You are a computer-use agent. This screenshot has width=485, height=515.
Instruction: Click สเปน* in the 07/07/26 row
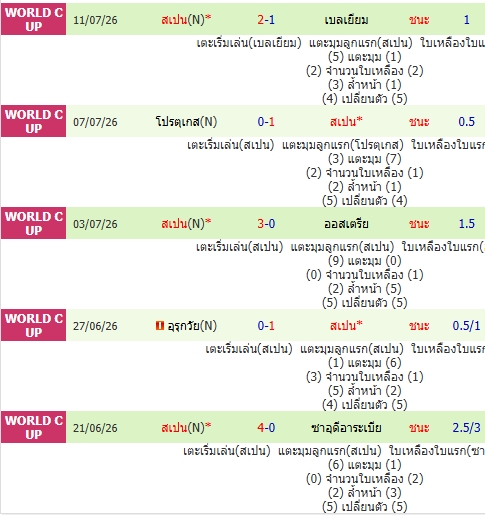tap(346, 122)
